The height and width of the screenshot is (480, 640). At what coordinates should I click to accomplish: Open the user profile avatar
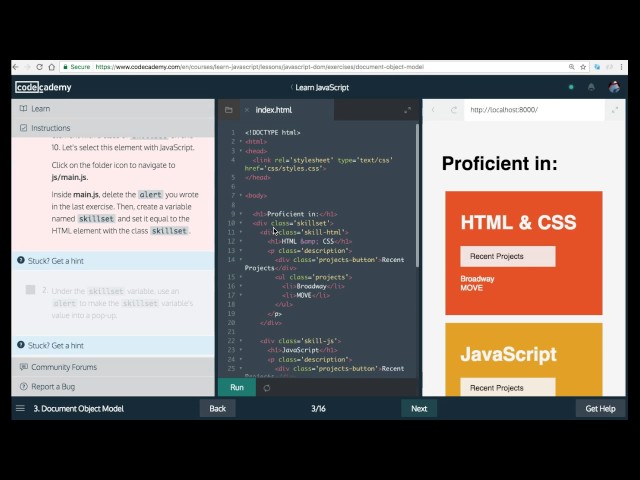pos(614,87)
